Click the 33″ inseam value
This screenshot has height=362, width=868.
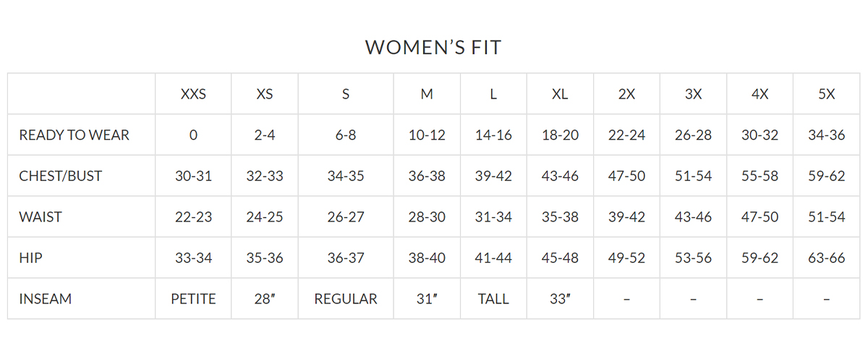tap(560, 299)
